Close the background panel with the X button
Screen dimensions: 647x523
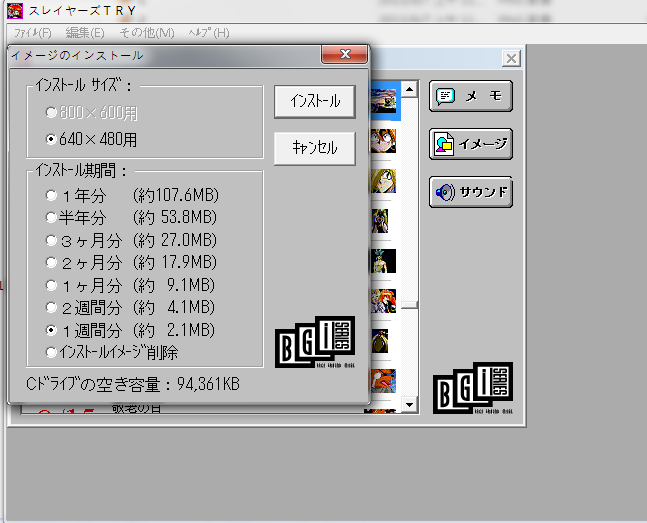tap(511, 58)
